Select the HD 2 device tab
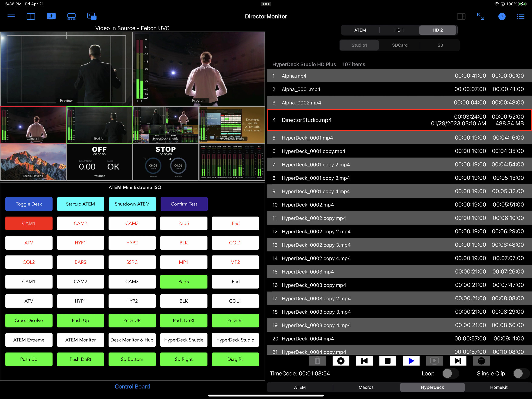532x399 pixels. (438, 30)
